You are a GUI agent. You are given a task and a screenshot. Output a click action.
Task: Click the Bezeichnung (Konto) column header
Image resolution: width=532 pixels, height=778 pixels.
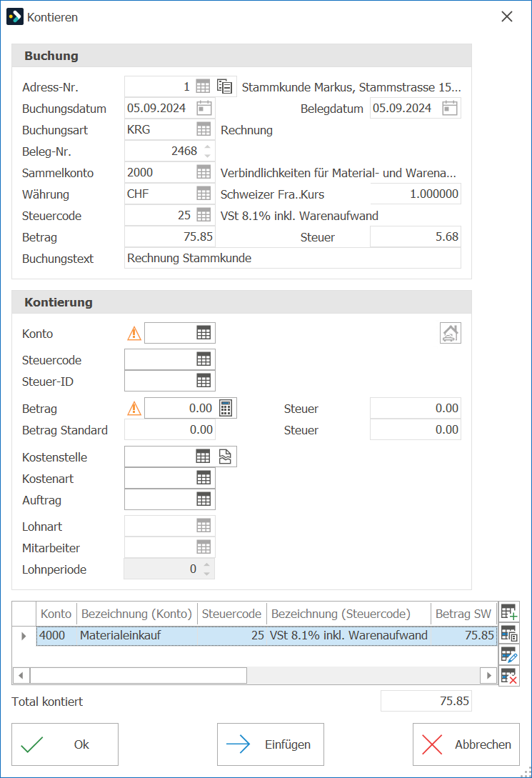137,614
